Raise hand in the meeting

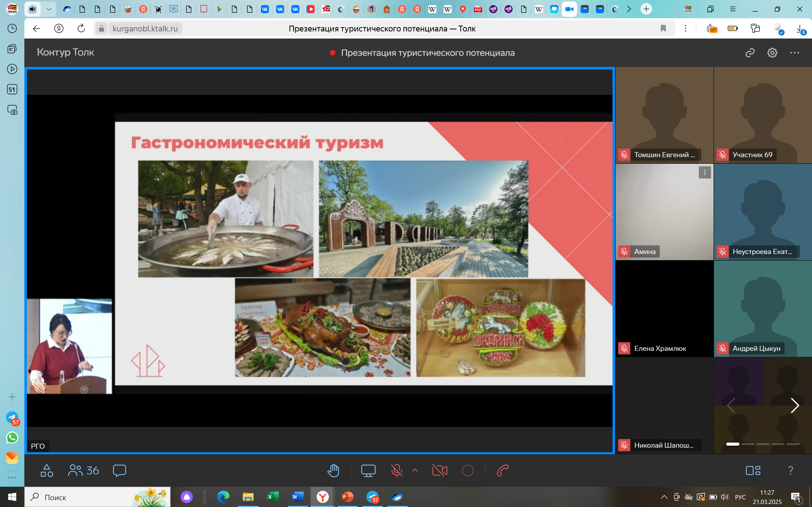click(333, 470)
